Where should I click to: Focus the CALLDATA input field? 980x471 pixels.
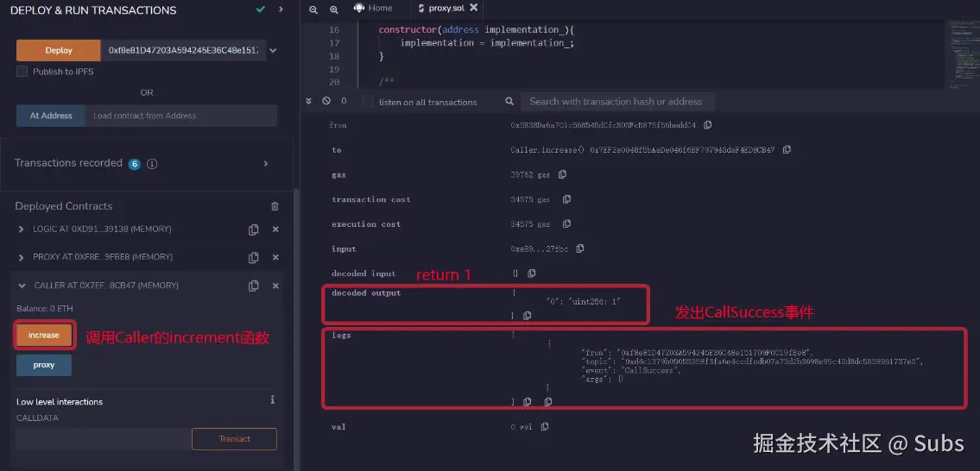pyautogui.click(x=103, y=438)
